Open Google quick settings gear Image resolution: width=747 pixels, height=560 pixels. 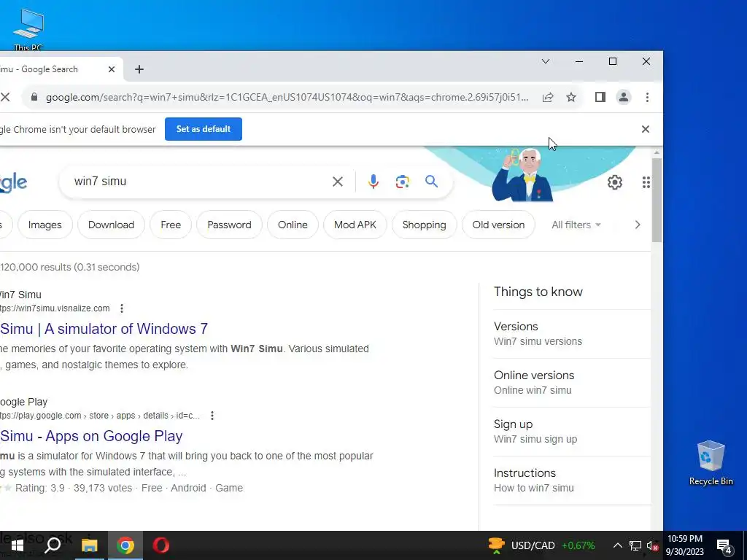614,182
